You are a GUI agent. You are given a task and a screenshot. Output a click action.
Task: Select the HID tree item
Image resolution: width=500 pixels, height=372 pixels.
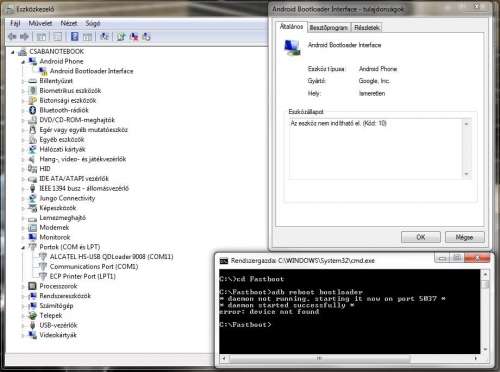coord(45,169)
